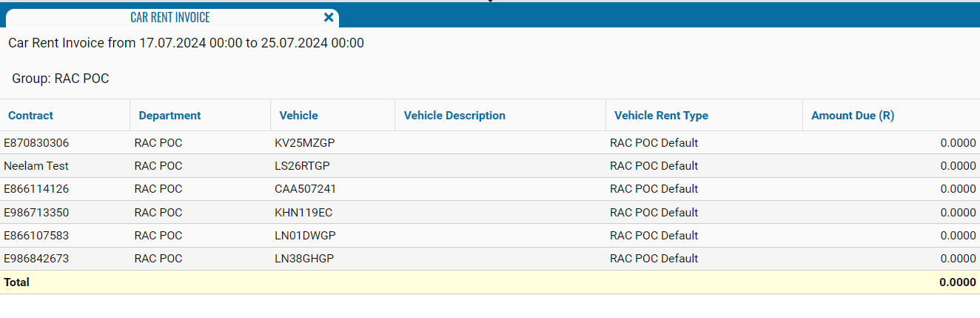
Task: Click contract E986842673 cell
Action: coord(36,259)
